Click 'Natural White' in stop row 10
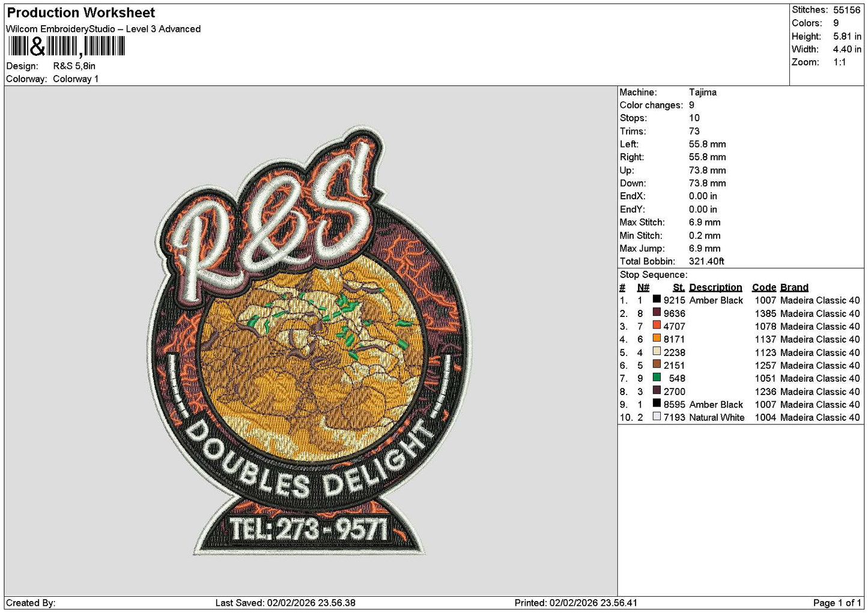The image size is (868, 613). point(717,417)
